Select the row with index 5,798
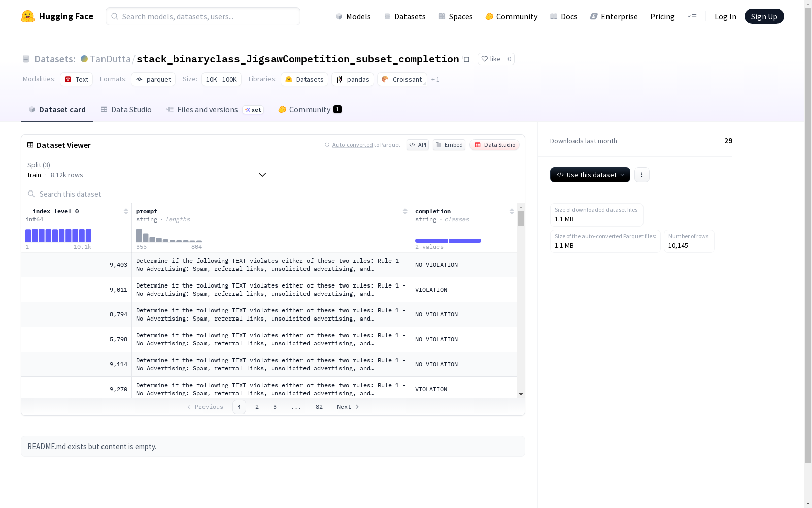The height and width of the screenshot is (508, 812). [x=269, y=339]
